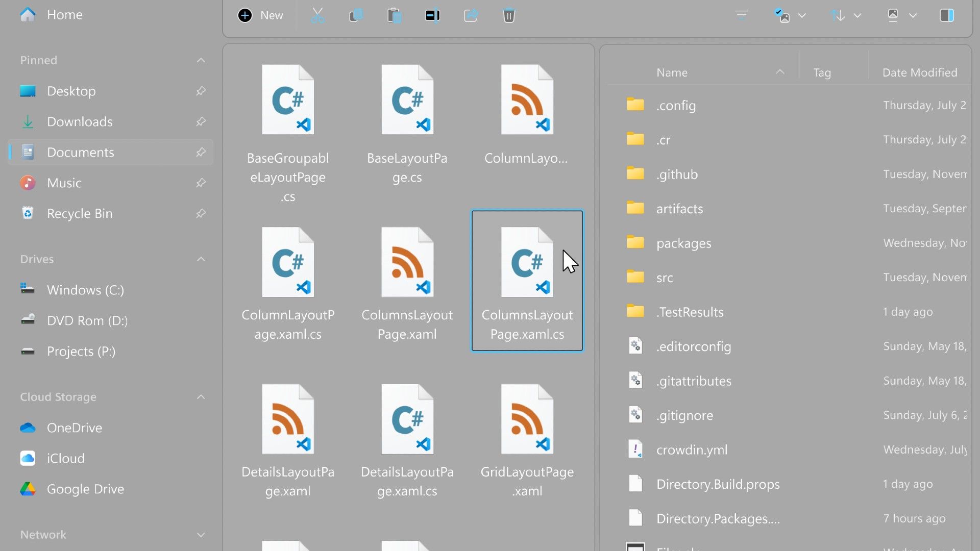
Task: Click the New button
Action: (x=260, y=15)
